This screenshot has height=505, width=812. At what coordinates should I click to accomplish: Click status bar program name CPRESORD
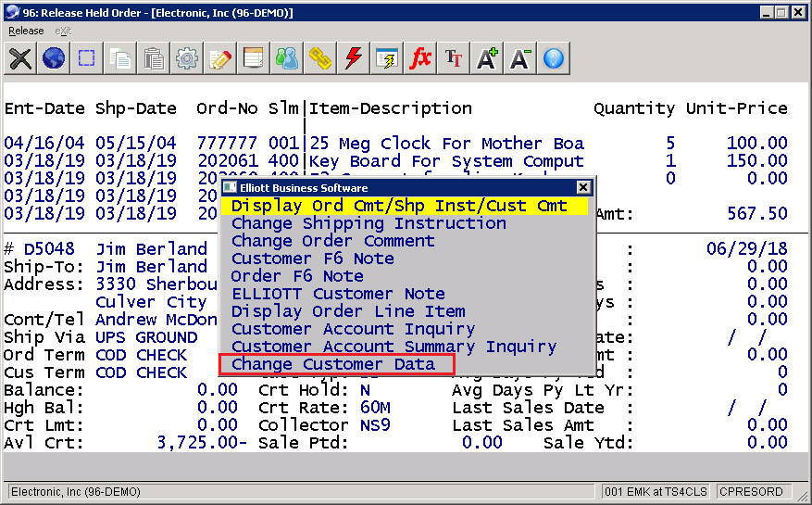[x=751, y=491]
